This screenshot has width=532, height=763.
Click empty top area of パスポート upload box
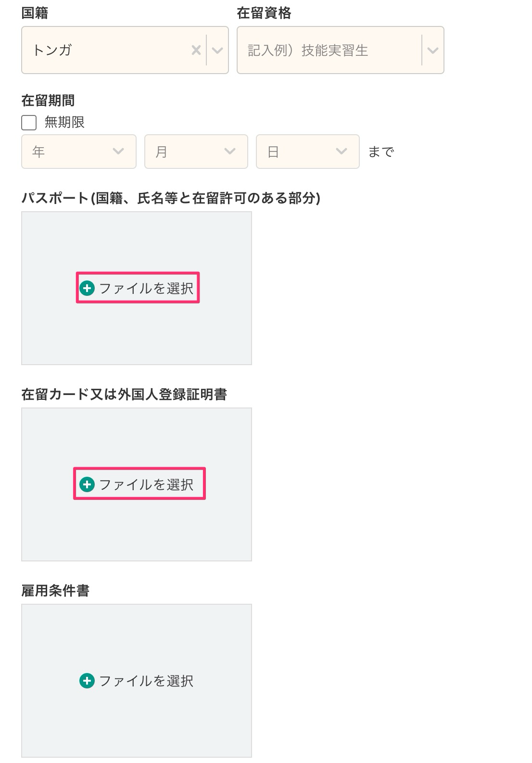pyautogui.click(x=137, y=236)
